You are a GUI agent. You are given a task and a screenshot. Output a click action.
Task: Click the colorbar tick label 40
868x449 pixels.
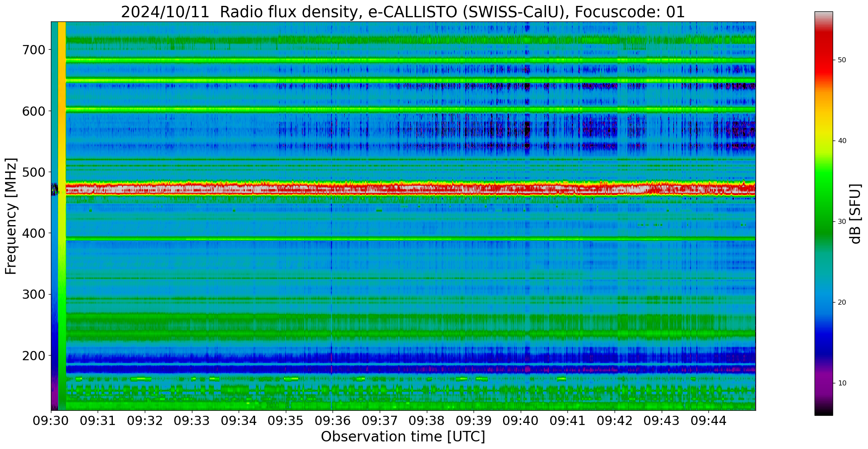click(842, 141)
